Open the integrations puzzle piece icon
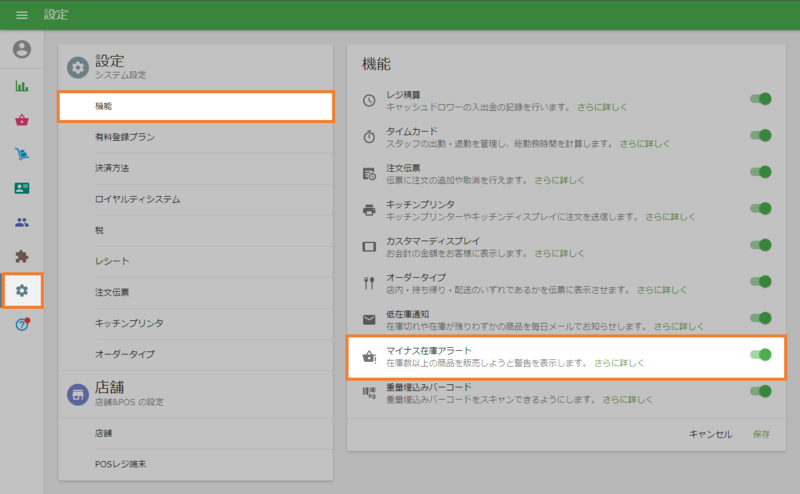This screenshot has width=800, height=494. pos(22,256)
